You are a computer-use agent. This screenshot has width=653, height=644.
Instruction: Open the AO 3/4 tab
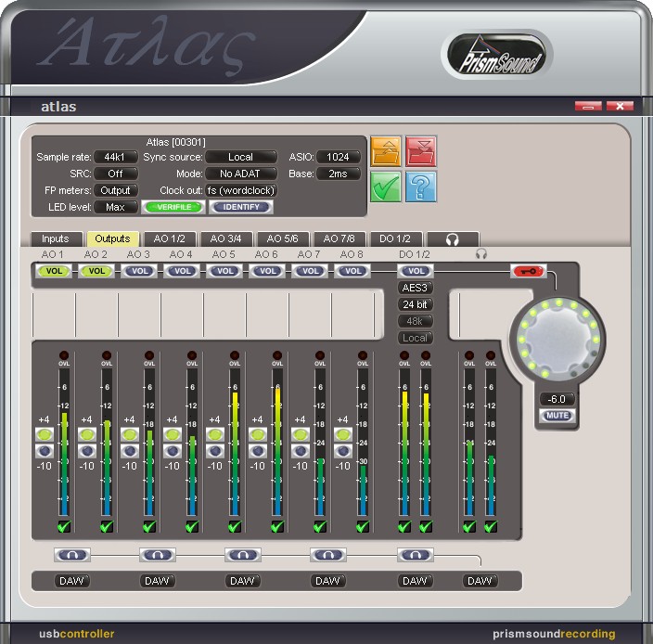pyautogui.click(x=225, y=239)
